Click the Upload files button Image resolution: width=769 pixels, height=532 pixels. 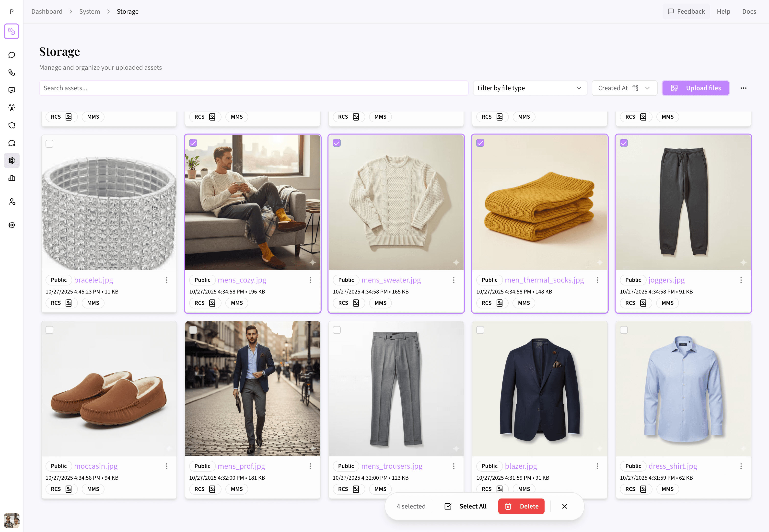[695, 88]
